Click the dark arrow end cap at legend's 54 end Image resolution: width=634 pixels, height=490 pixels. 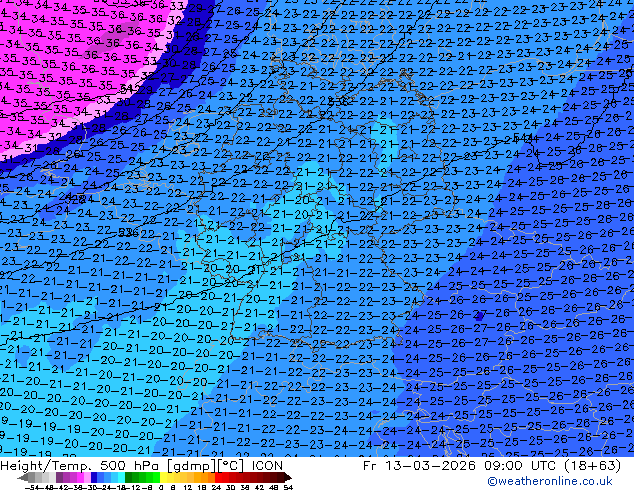click(x=287, y=477)
